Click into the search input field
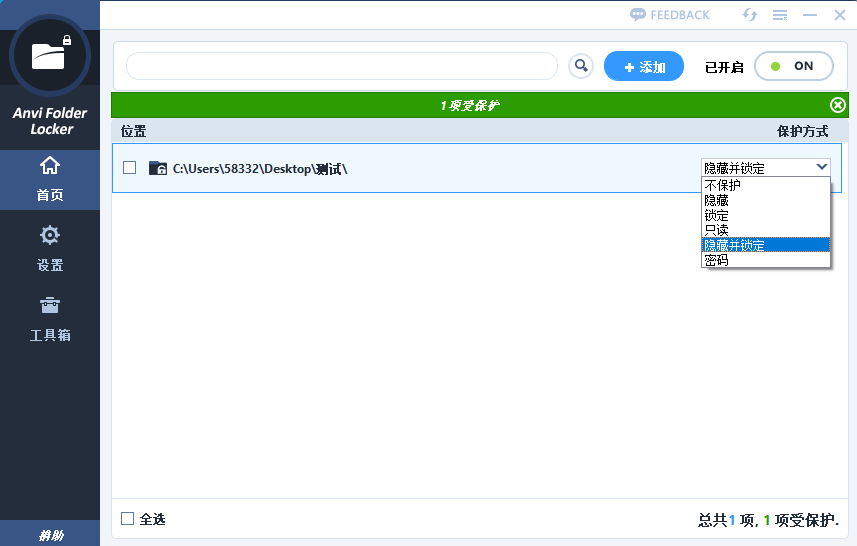The width and height of the screenshot is (857, 546). click(342, 66)
